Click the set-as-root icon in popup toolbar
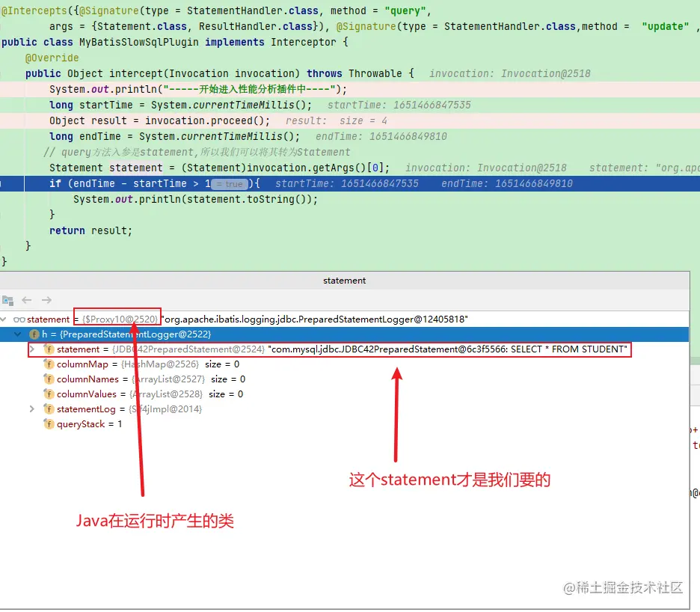Viewport: 700px width, 612px height. click(7, 300)
